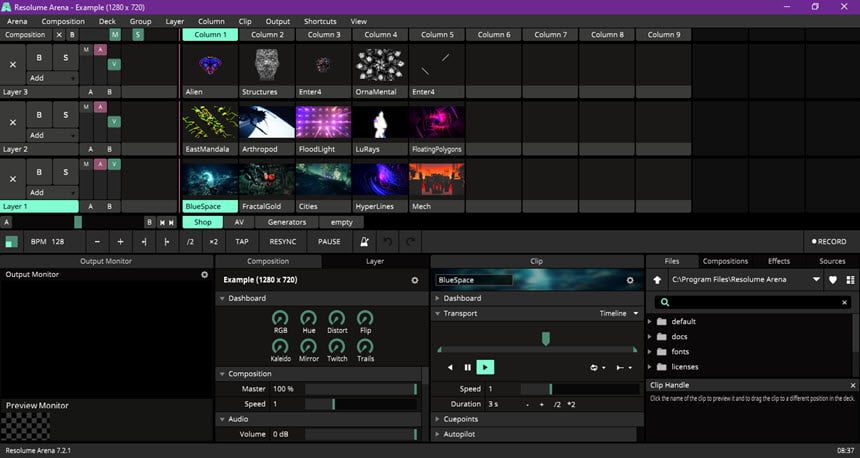Adjust the clip Speed slider
This screenshot has height=458, width=860.
pos(580,389)
